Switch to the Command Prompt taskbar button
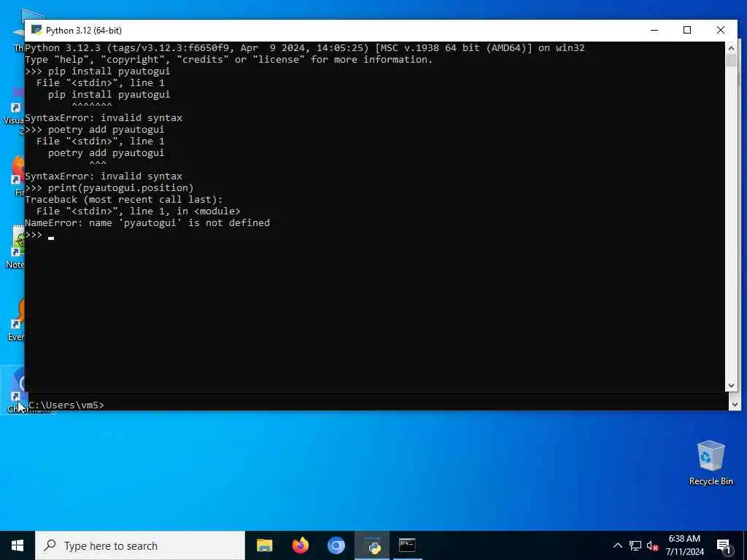747x560 pixels. [x=407, y=545]
